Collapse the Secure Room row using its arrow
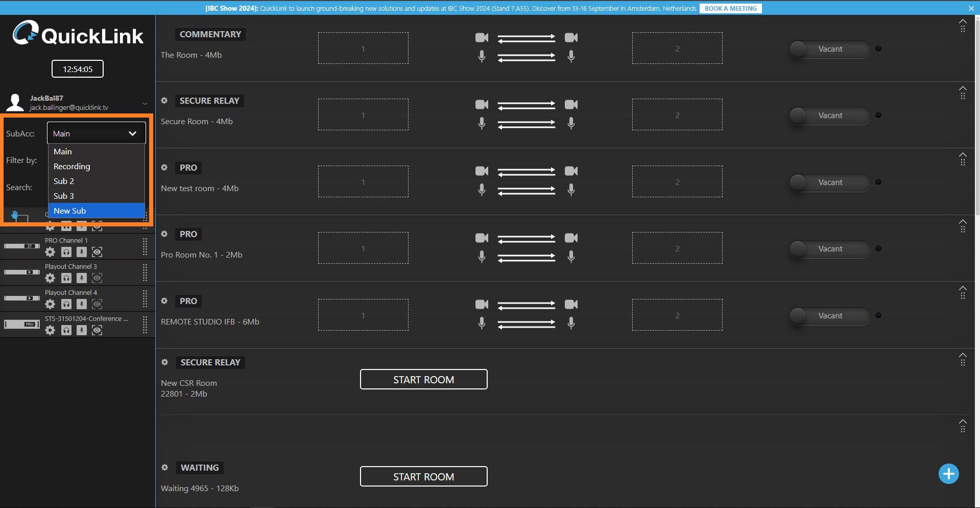This screenshot has height=508, width=980. click(x=963, y=88)
